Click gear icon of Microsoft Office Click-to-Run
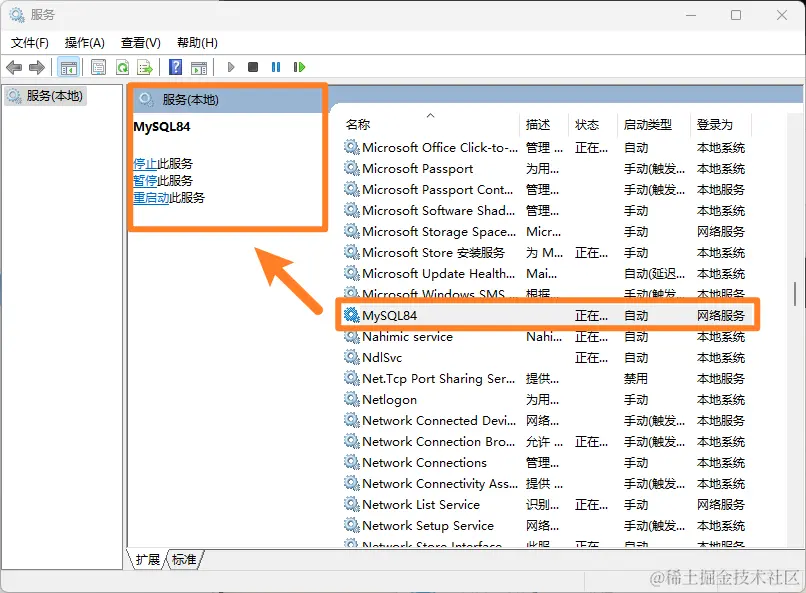Image resolution: width=806 pixels, height=593 pixels. tap(352, 147)
